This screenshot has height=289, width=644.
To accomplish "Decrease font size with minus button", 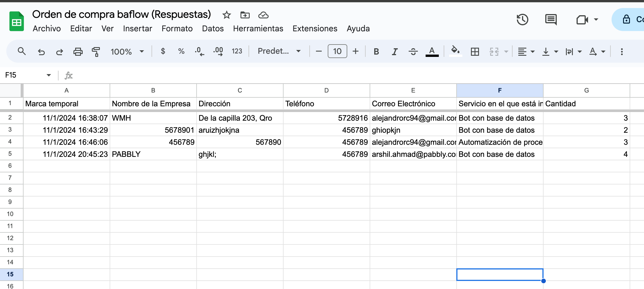I will point(319,51).
